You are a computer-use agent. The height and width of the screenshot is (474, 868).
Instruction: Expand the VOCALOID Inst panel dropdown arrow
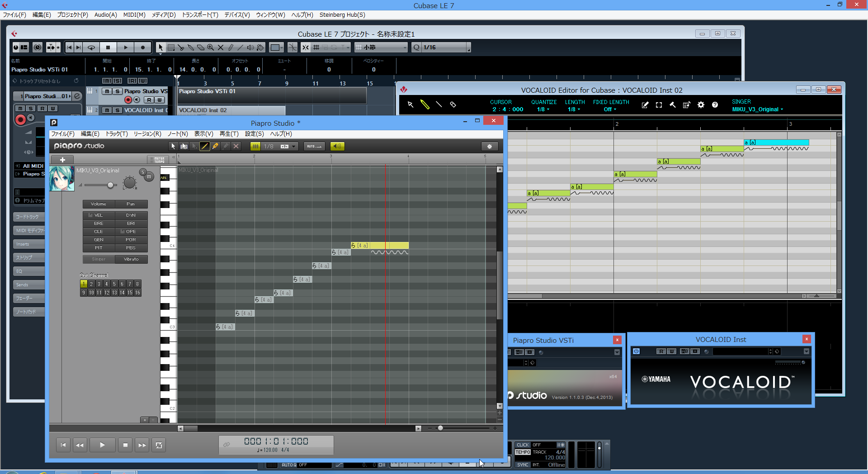pos(806,351)
